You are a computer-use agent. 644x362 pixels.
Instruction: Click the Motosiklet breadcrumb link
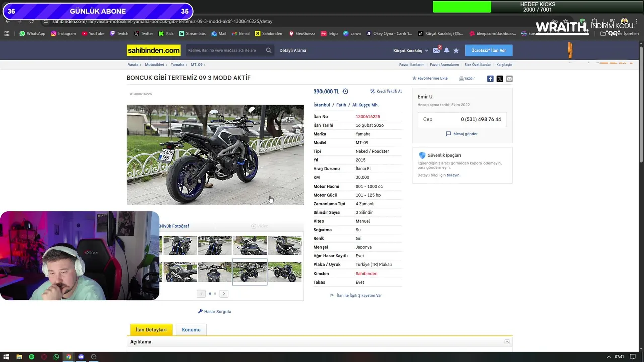tap(154, 65)
